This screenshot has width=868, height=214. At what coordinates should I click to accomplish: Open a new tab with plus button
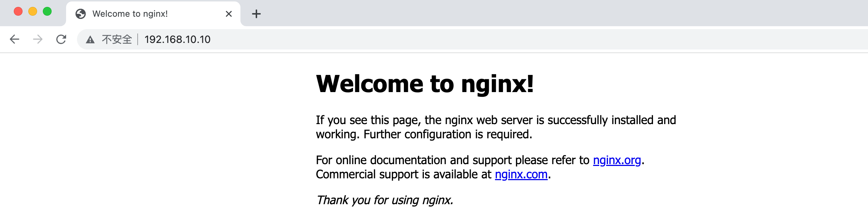pyautogui.click(x=256, y=14)
